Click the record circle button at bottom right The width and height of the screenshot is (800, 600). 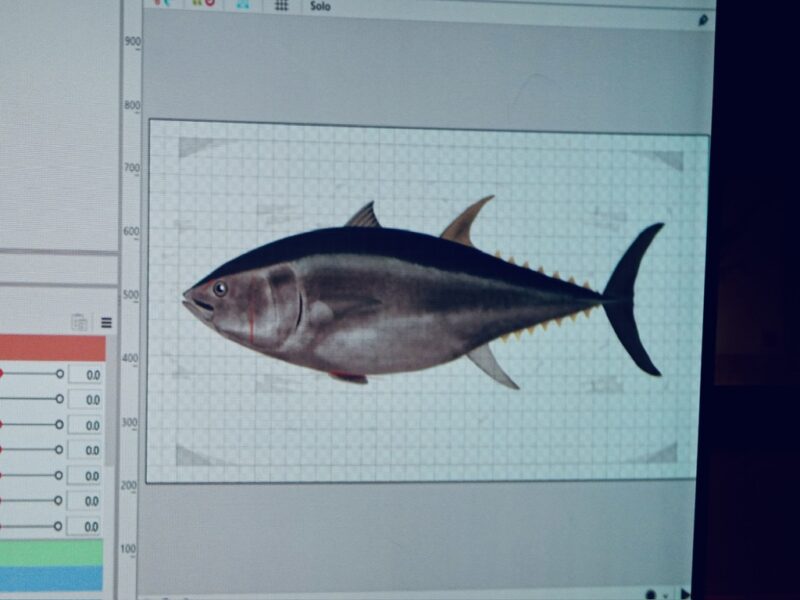pos(651,595)
